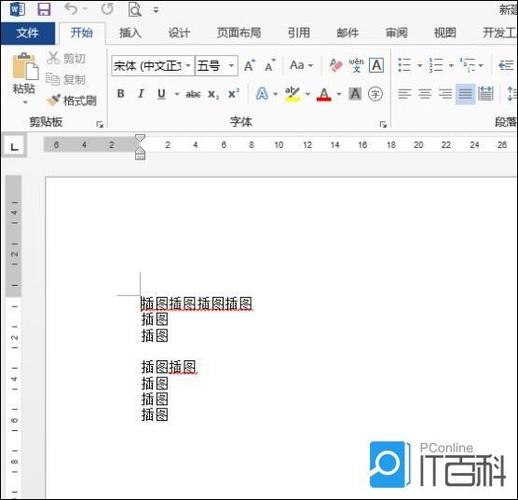Save the document with the floppy icon
Screen dimensions: 518x500
coord(44,9)
